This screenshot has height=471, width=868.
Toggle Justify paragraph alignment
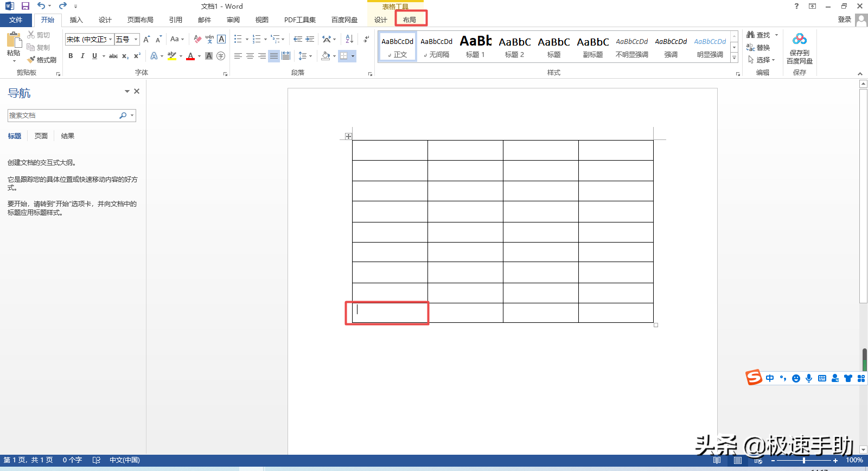point(274,56)
